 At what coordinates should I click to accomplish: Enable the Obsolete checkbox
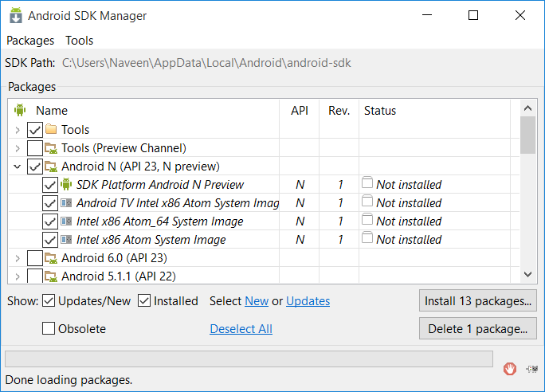tap(49, 329)
